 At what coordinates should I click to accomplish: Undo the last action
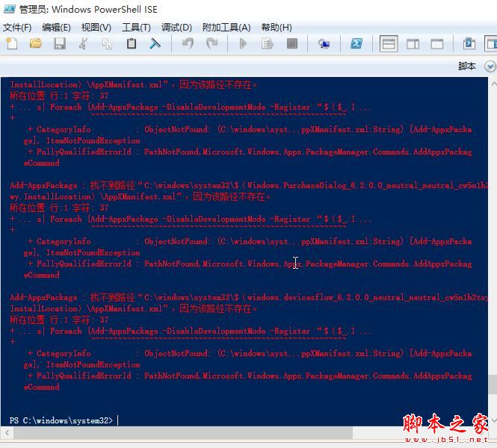pyautogui.click(x=188, y=43)
